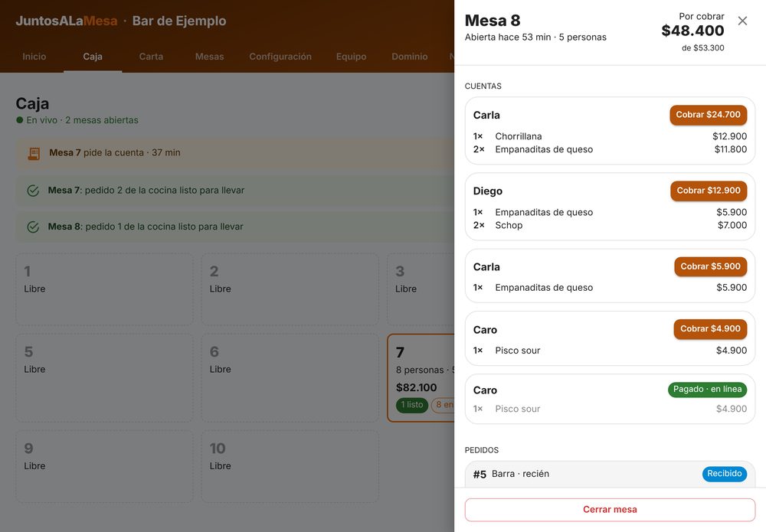The image size is (766, 532).
Task: Click the $11.800 price in Carla's account
Action: [x=730, y=150]
